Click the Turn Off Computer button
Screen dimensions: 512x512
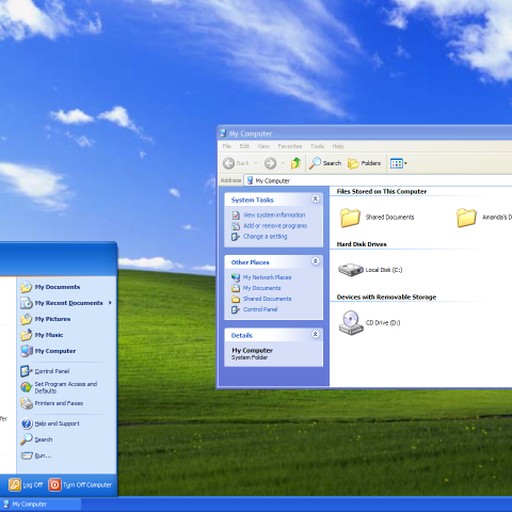[80, 485]
